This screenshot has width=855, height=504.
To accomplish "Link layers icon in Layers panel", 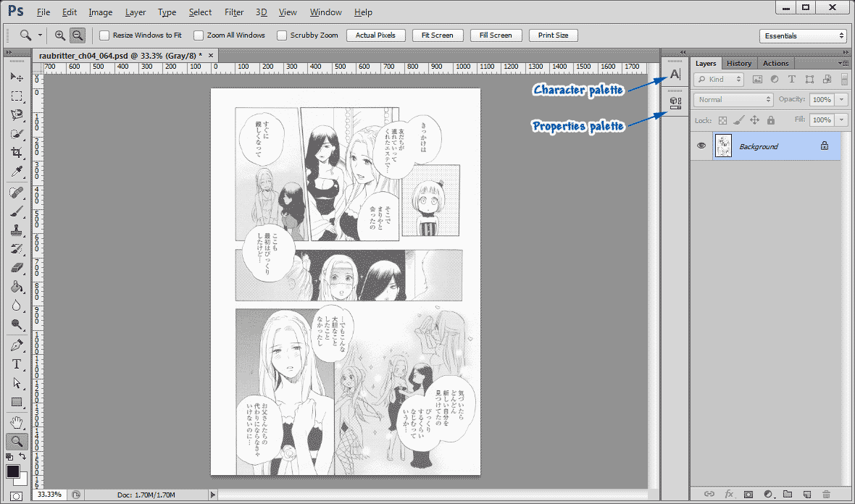I will (x=709, y=494).
